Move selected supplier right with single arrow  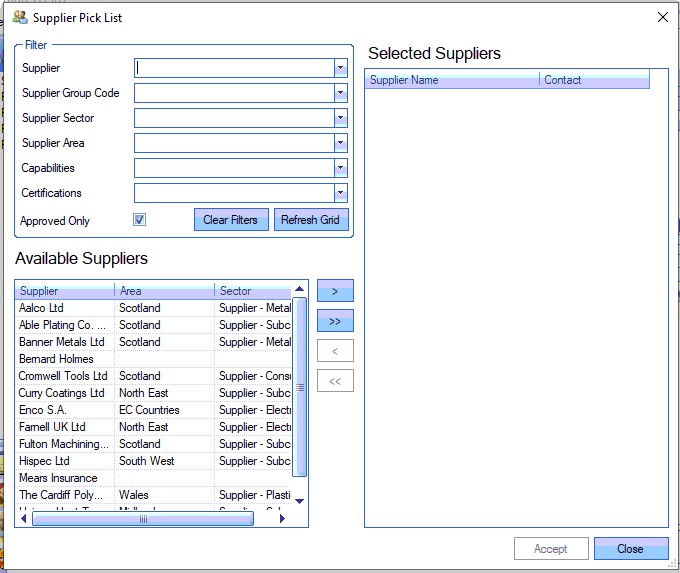coord(335,291)
